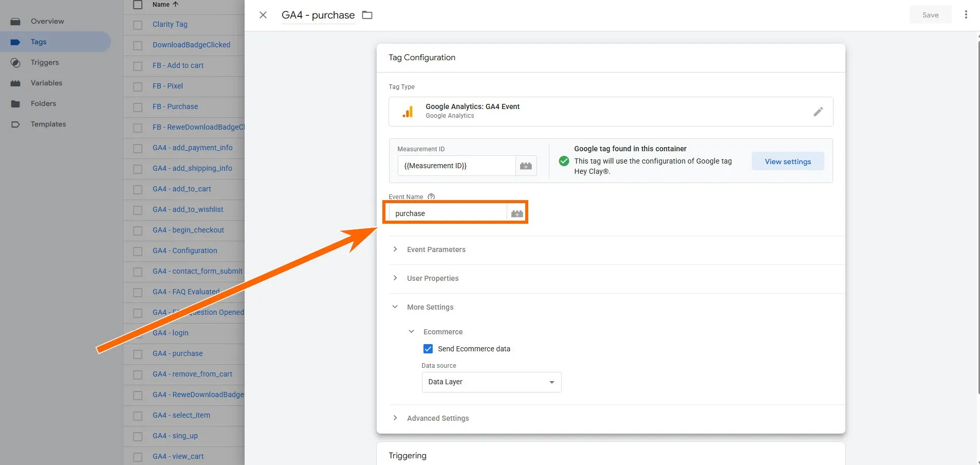Click the pencil icon to edit tag type
The height and width of the screenshot is (465, 980).
coord(818,112)
